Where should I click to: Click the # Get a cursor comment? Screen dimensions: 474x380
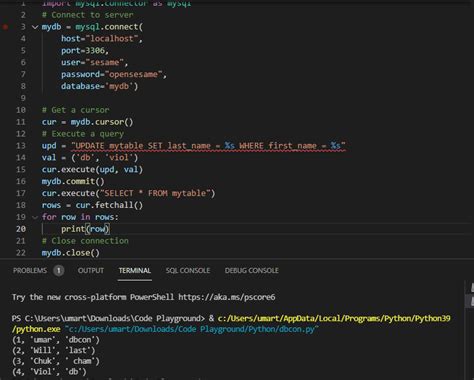click(76, 110)
